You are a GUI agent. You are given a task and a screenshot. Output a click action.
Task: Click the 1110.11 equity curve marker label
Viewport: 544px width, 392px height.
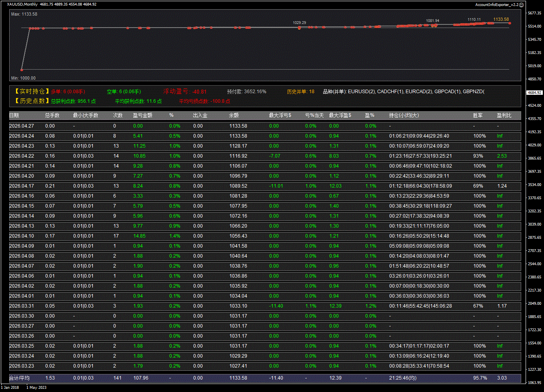(474, 20)
